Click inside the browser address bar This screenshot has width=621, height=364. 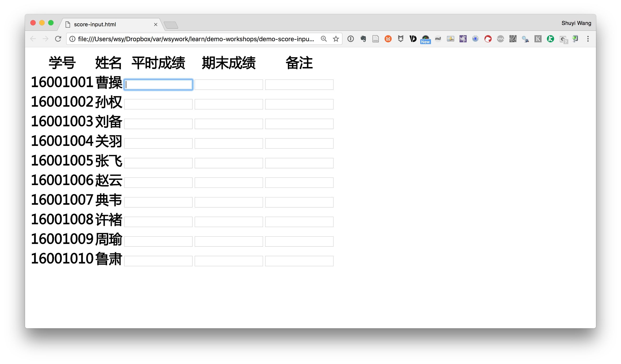point(197,39)
